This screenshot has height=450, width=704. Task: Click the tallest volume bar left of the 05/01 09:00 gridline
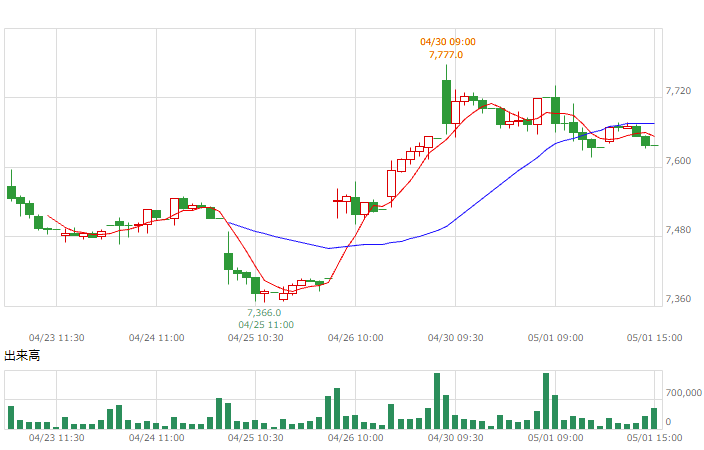point(546,401)
